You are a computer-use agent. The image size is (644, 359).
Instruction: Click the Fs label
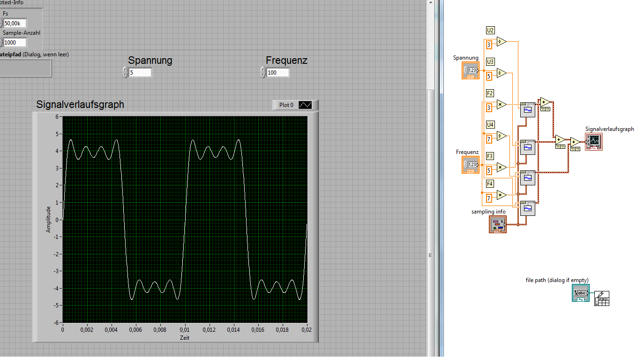pos(6,14)
